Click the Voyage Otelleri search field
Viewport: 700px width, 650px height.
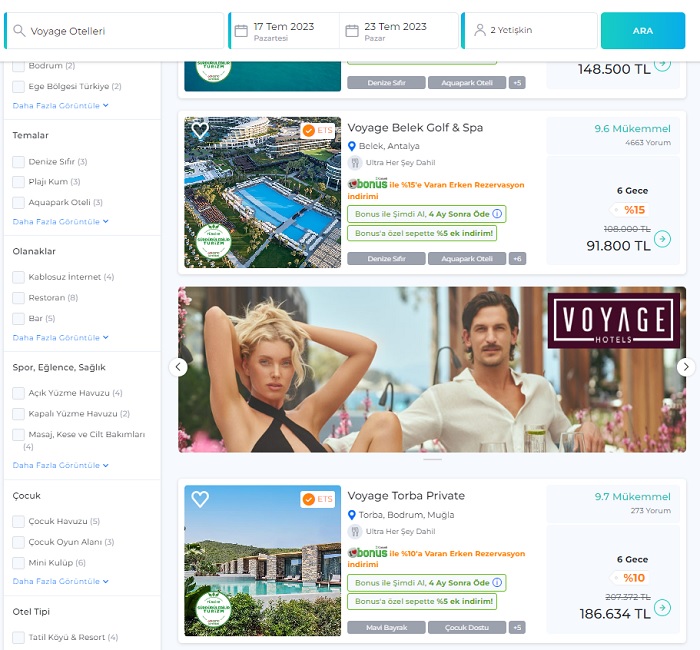[x=115, y=31]
